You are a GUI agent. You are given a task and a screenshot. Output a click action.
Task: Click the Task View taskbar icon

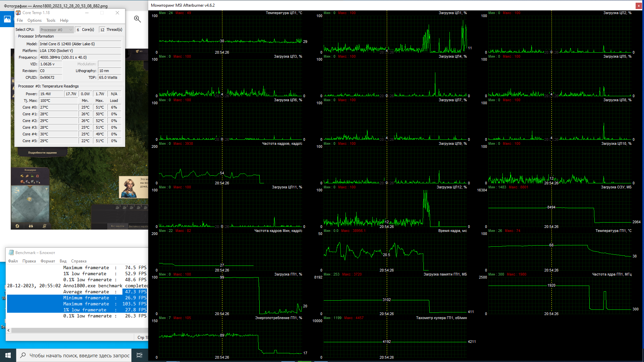140,355
